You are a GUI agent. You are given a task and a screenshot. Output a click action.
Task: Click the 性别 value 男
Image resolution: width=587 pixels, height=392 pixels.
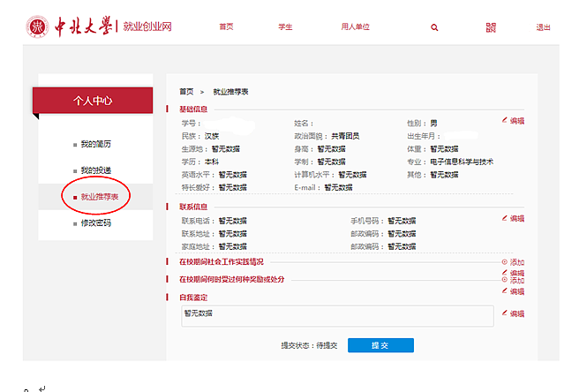[433, 124]
